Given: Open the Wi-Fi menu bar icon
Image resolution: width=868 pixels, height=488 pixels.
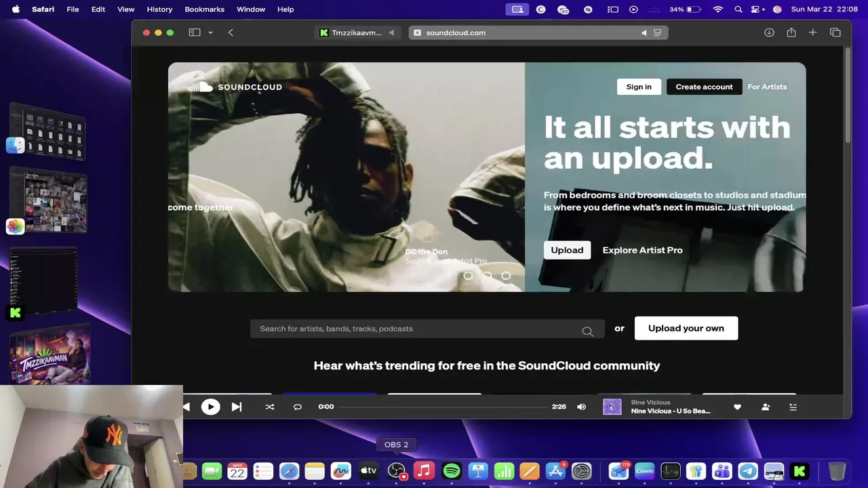Looking at the screenshot, I should click(x=717, y=9).
